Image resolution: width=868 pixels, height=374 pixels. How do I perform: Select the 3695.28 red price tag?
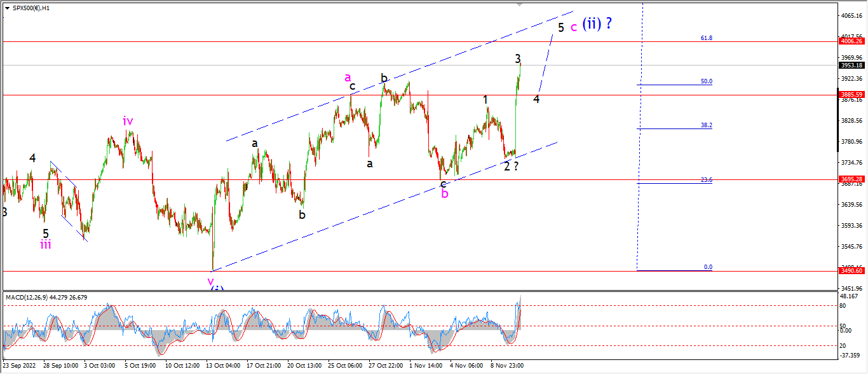(x=851, y=179)
